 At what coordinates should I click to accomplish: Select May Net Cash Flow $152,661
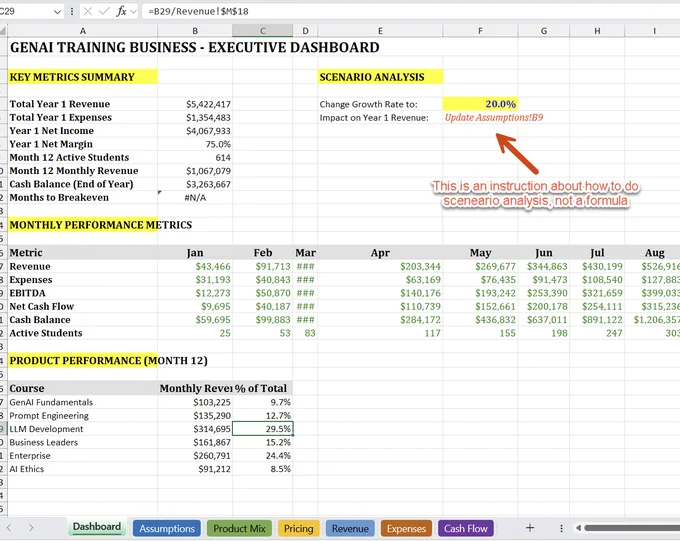[x=480, y=307]
